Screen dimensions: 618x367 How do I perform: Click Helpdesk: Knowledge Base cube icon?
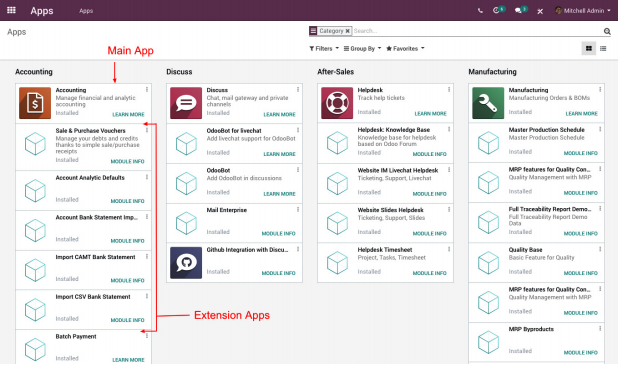[x=337, y=143]
